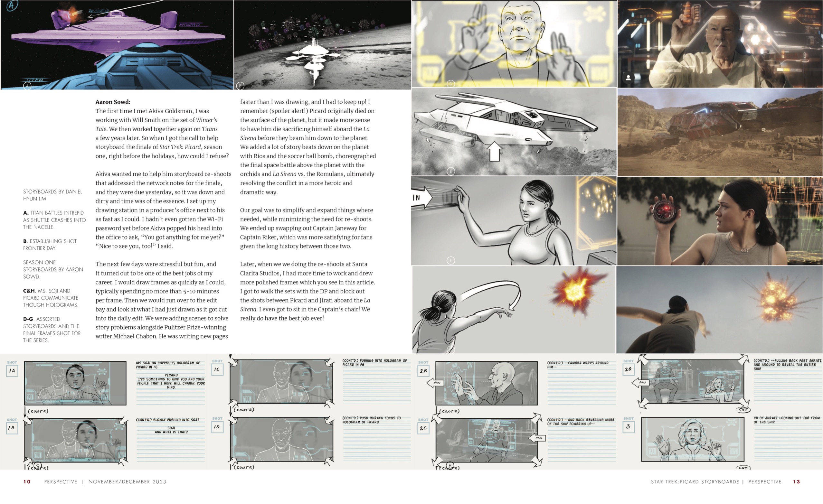Click page number 13 in footer
The width and height of the screenshot is (823, 504).
796,482
